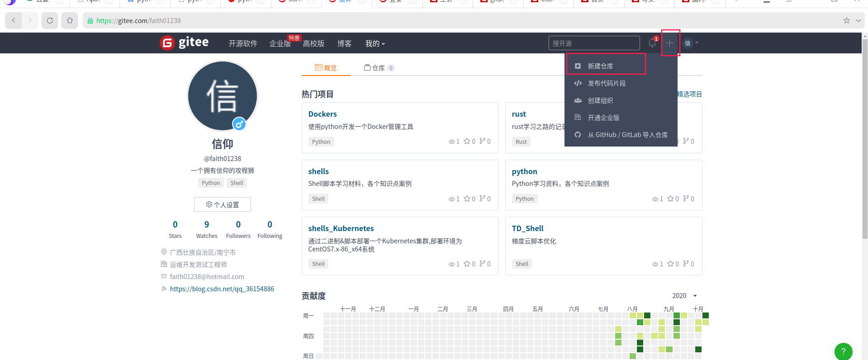Open Following count
The image size is (868, 360).
click(270, 229)
